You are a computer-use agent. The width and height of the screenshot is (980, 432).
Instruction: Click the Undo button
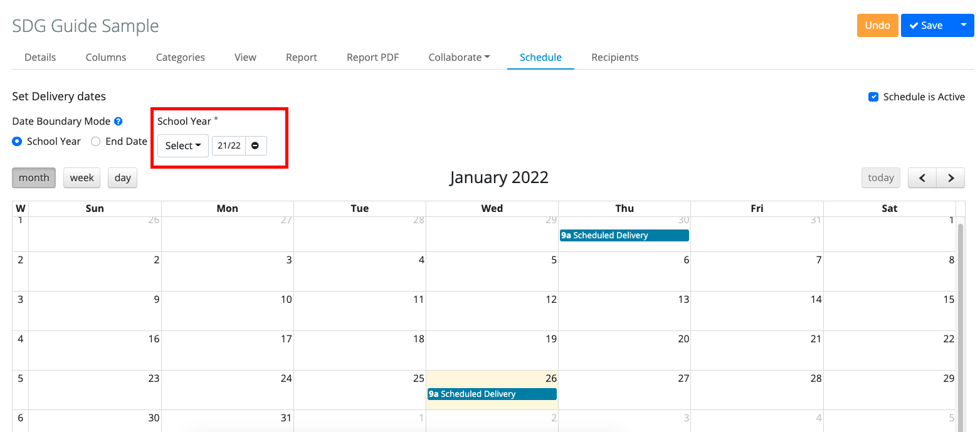point(877,25)
